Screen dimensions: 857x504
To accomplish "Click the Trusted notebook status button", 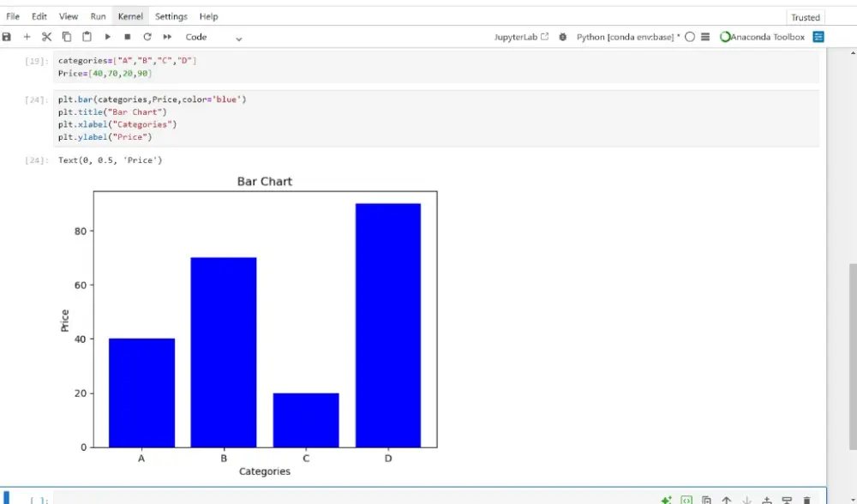I will (x=805, y=16).
